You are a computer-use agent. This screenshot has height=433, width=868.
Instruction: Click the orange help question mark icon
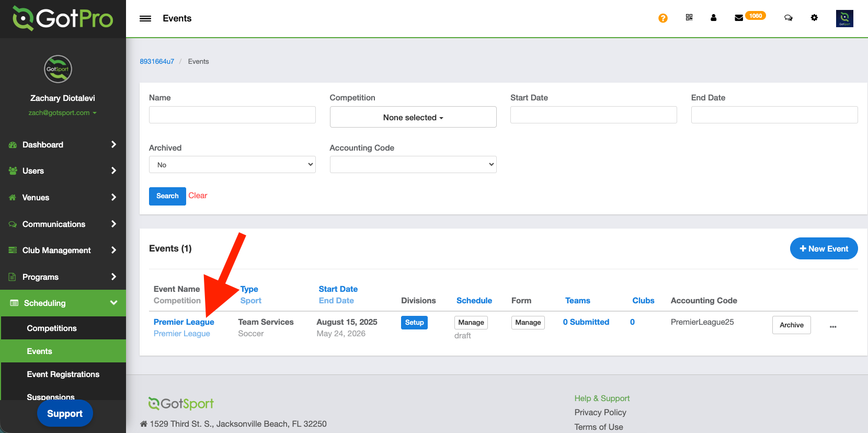pyautogui.click(x=663, y=18)
